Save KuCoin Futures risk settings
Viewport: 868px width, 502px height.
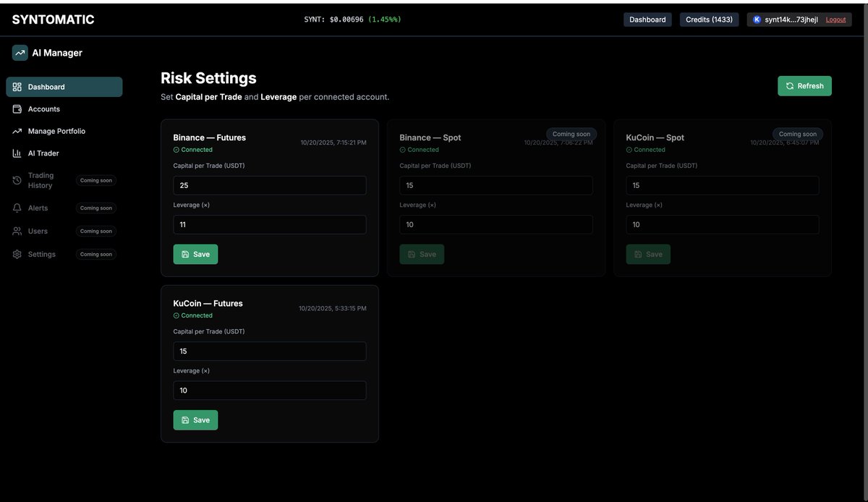[x=195, y=420]
